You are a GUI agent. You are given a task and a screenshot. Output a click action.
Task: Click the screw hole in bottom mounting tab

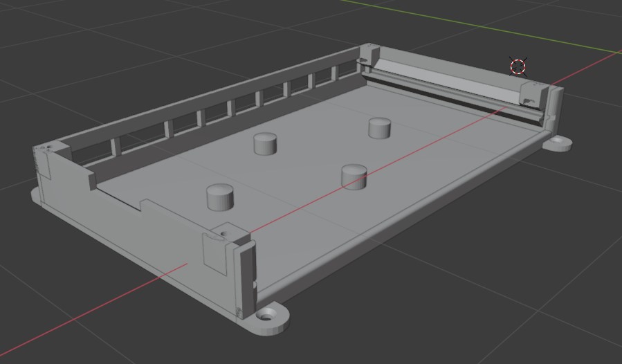point(265,316)
